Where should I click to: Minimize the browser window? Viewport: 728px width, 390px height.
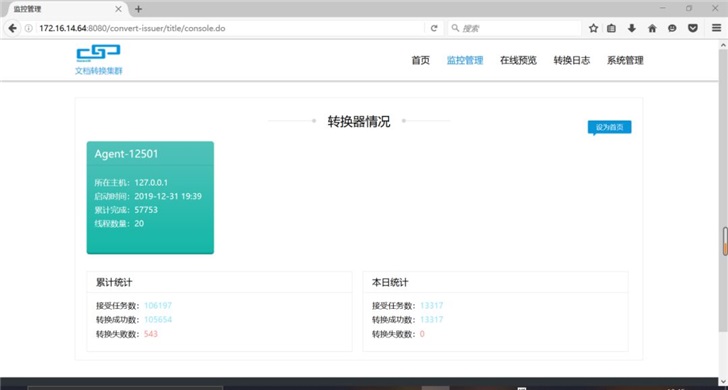point(663,8)
